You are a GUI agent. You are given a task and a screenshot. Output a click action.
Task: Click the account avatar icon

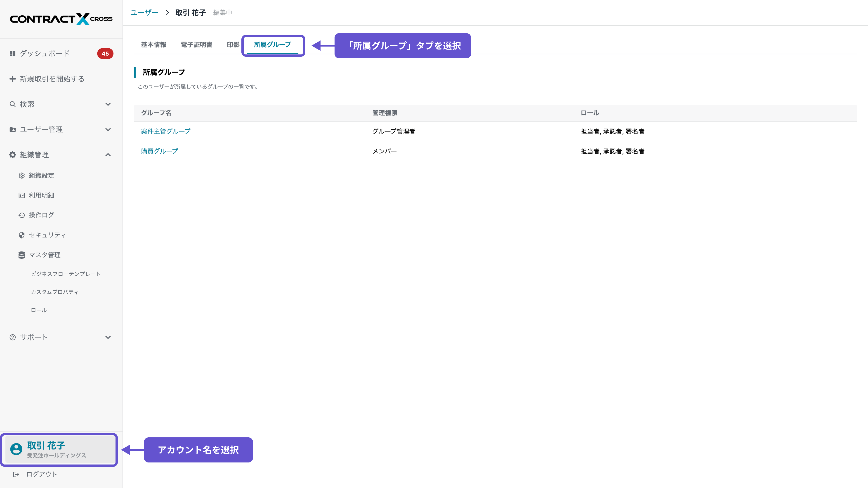[16, 449]
